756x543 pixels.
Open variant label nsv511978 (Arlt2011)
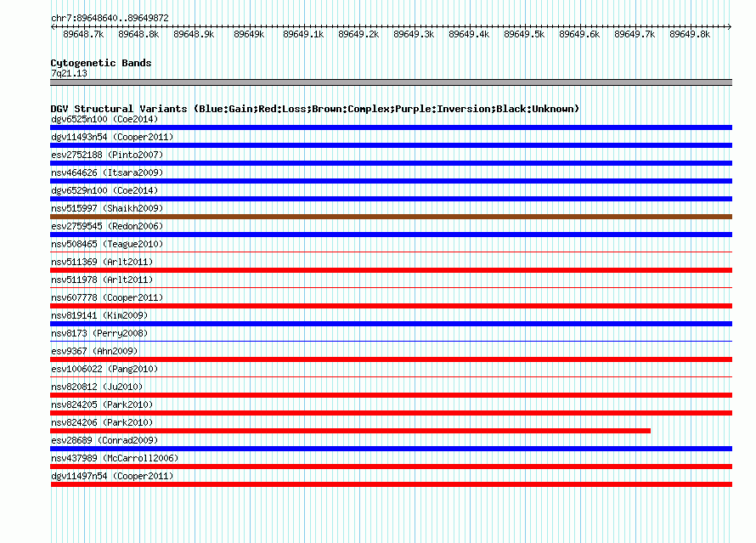(x=102, y=280)
